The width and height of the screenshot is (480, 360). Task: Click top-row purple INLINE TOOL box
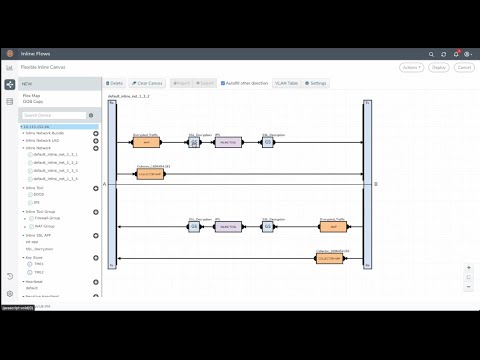228,142
